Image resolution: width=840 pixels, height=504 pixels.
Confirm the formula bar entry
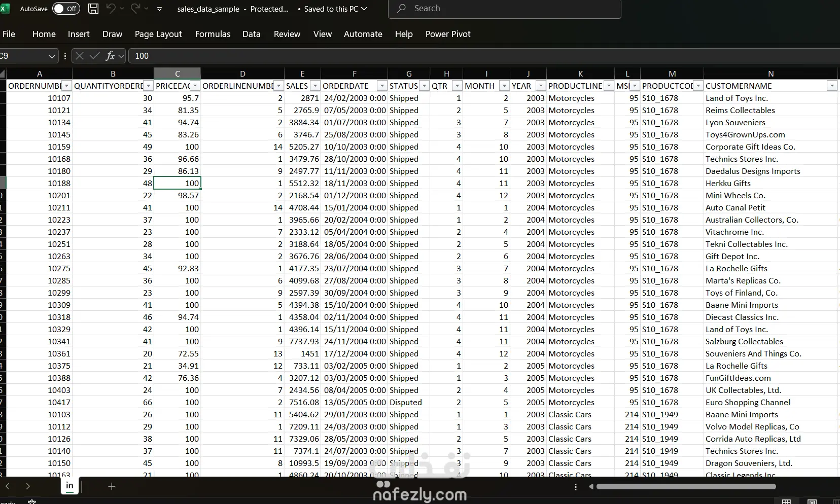[94, 56]
